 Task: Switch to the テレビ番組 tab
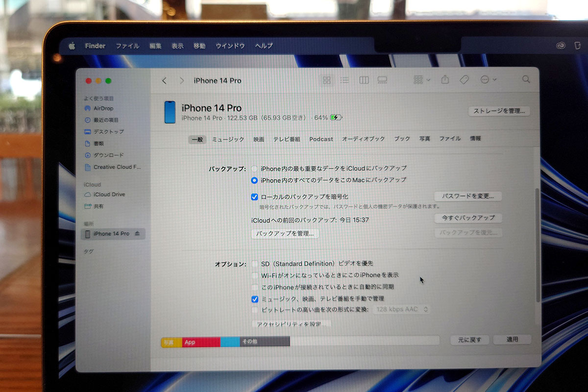tap(287, 140)
